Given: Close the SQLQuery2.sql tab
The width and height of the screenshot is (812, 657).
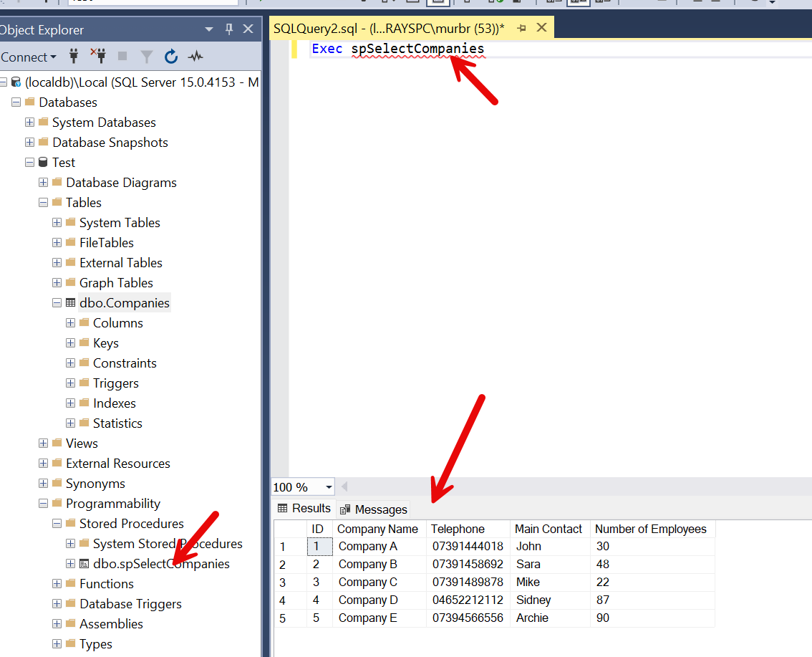Looking at the screenshot, I should (x=541, y=27).
